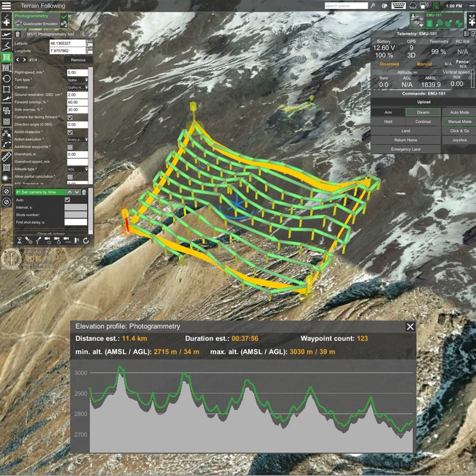Open the hamburger main menu
This screenshot has height=476, width=476.
point(6,5)
